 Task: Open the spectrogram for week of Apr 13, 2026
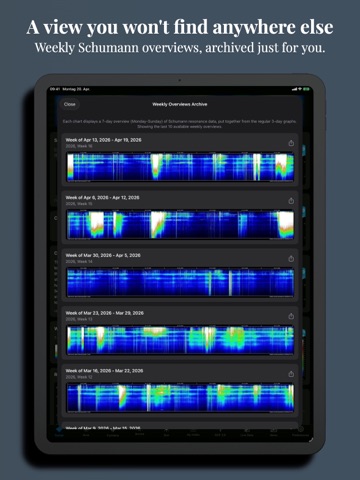(180, 167)
